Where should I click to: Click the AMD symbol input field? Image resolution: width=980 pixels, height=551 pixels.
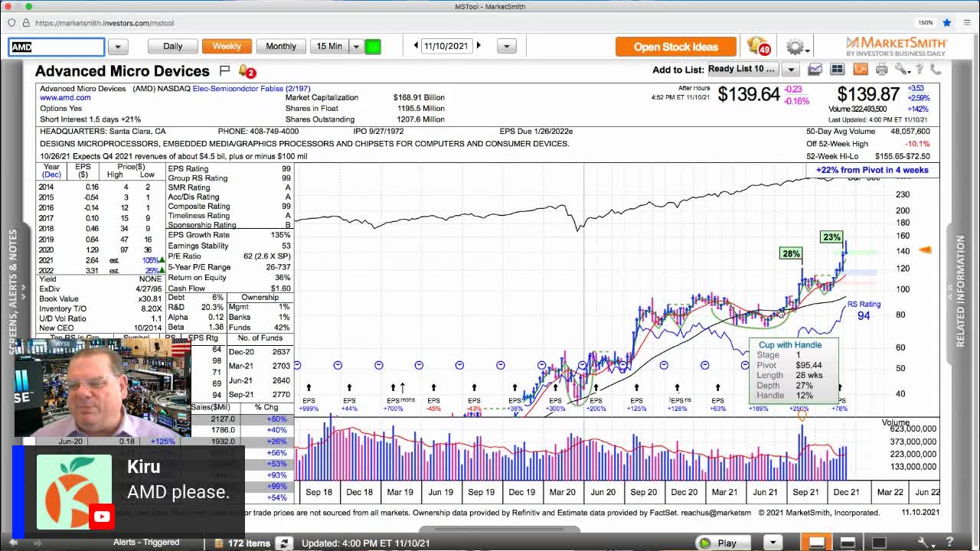pos(57,47)
